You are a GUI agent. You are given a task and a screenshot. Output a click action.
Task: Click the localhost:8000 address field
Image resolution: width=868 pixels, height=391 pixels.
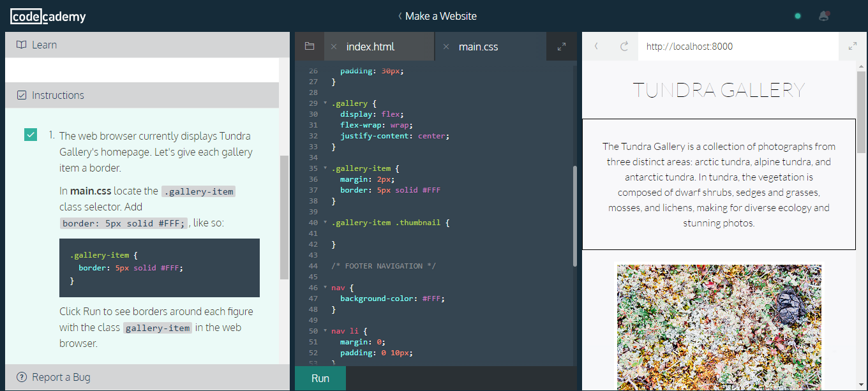pyautogui.click(x=738, y=47)
